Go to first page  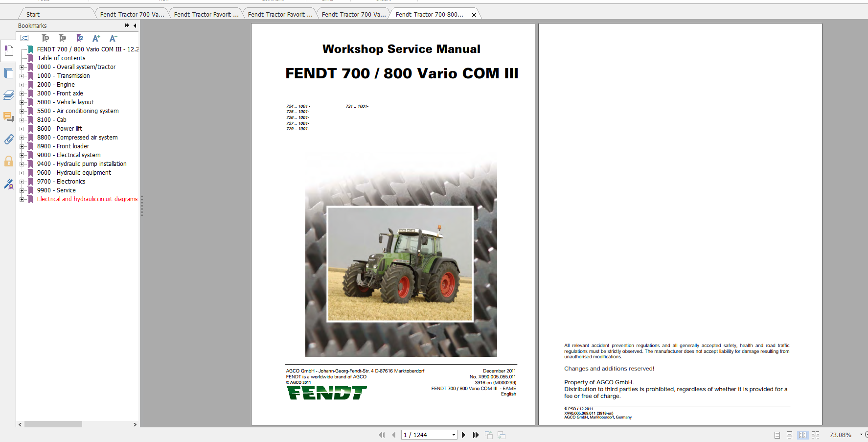pyautogui.click(x=382, y=435)
